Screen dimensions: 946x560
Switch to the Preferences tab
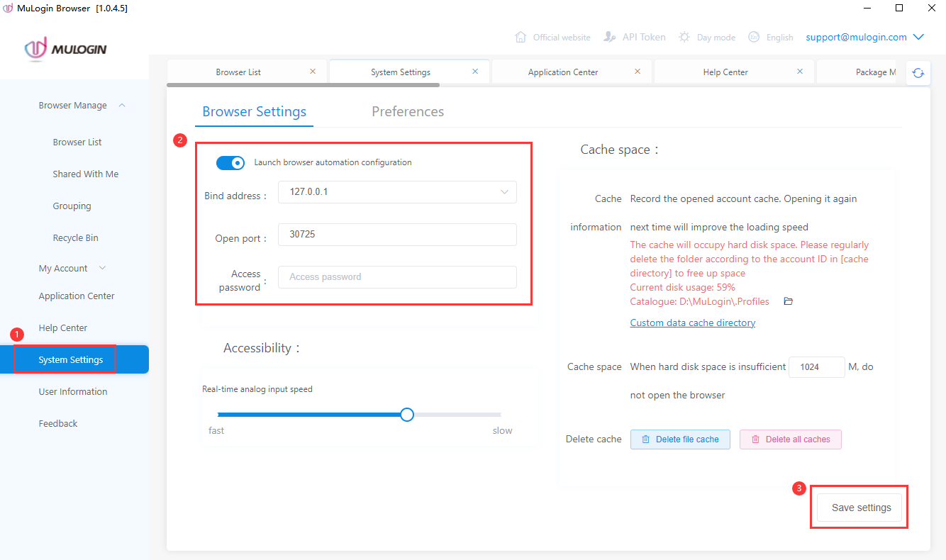click(x=408, y=111)
